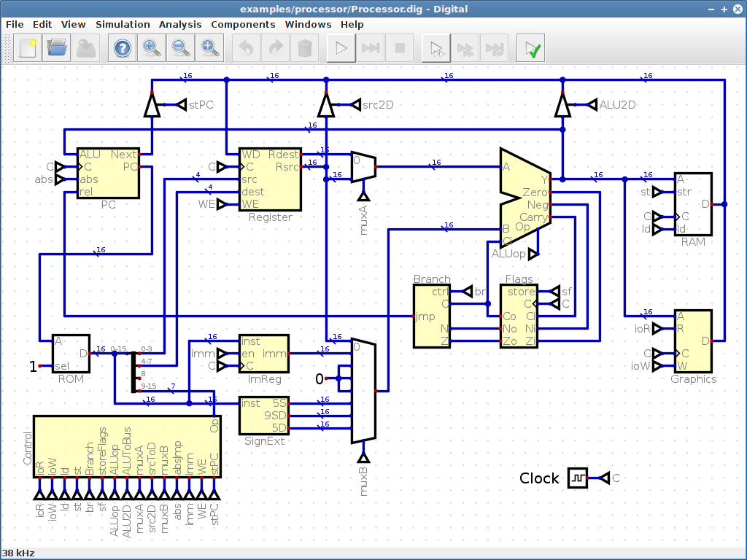
Task: Open a circuit file using the folder icon
Action: [56, 47]
